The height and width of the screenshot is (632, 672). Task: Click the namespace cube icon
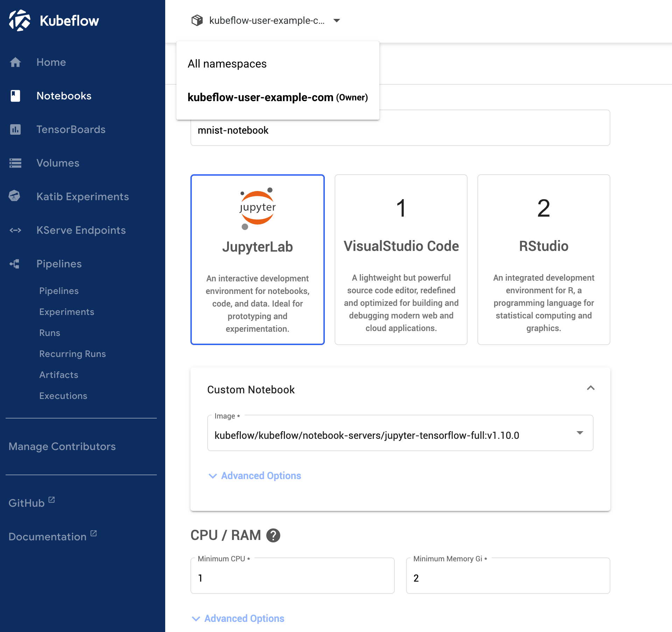coord(197,20)
